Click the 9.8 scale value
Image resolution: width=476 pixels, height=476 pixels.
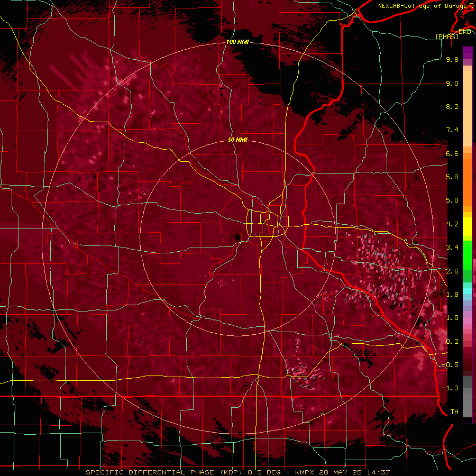(x=452, y=59)
